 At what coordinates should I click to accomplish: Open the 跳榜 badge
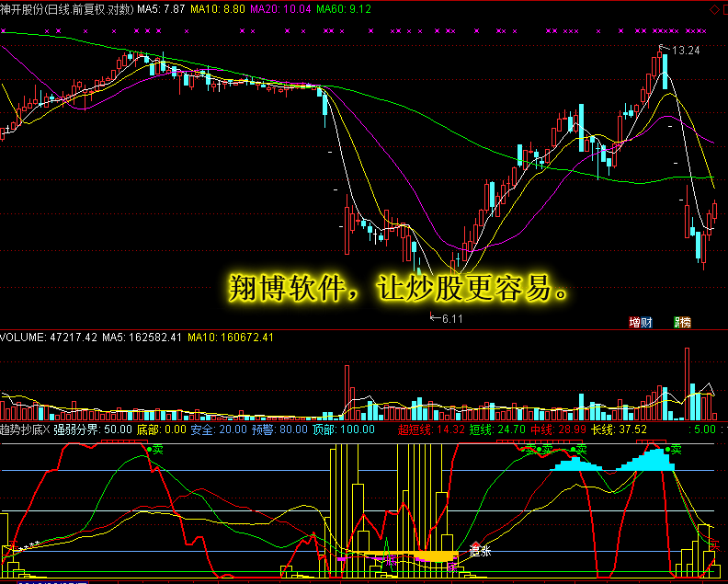tap(682, 322)
